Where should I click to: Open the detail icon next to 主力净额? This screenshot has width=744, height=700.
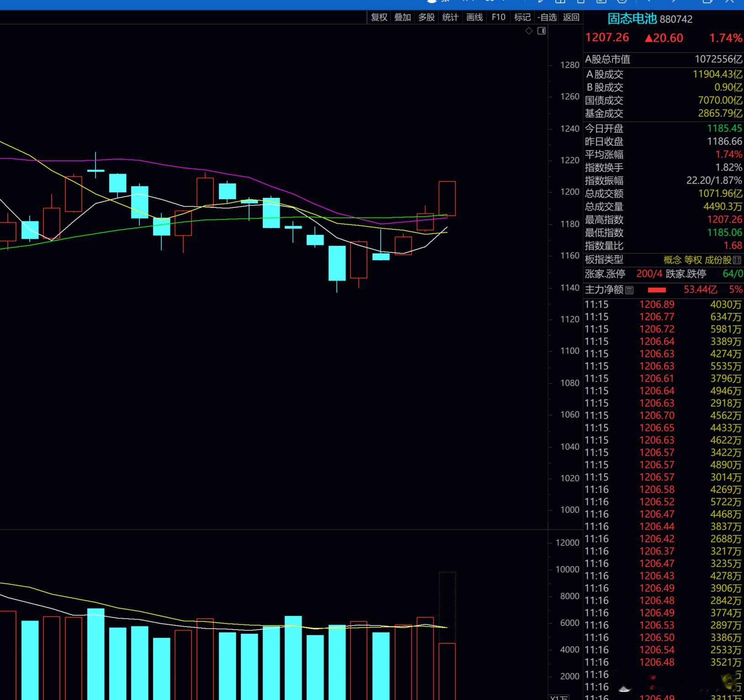[629, 290]
